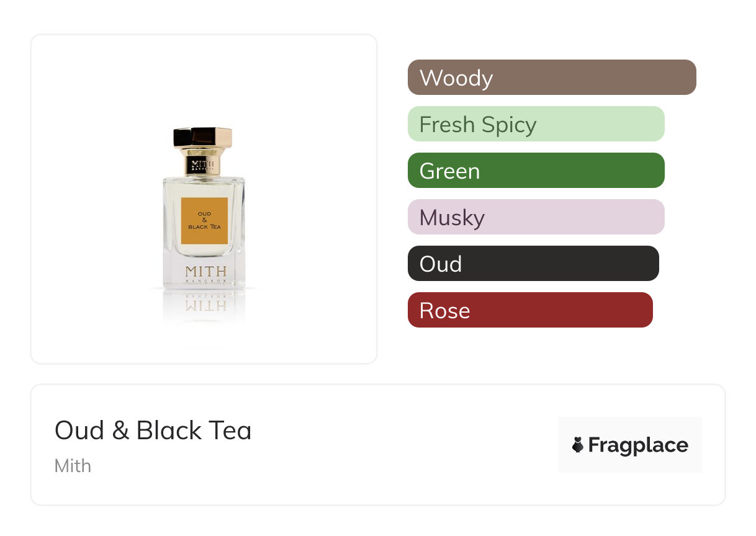The width and height of the screenshot is (756, 536).
Task: Click the Mith collar band on bottle neck
Action: pos(203,165)
